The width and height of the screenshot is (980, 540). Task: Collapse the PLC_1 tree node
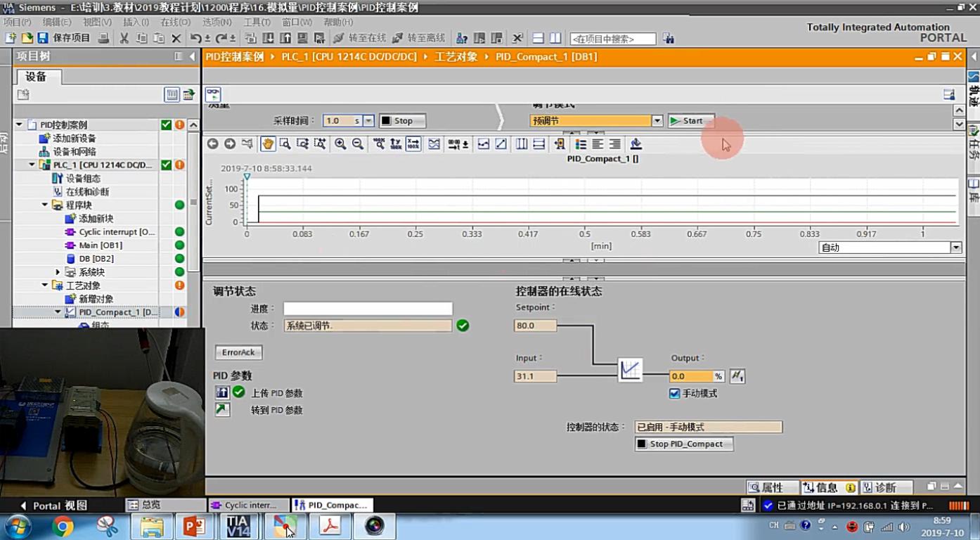[32, 165]
